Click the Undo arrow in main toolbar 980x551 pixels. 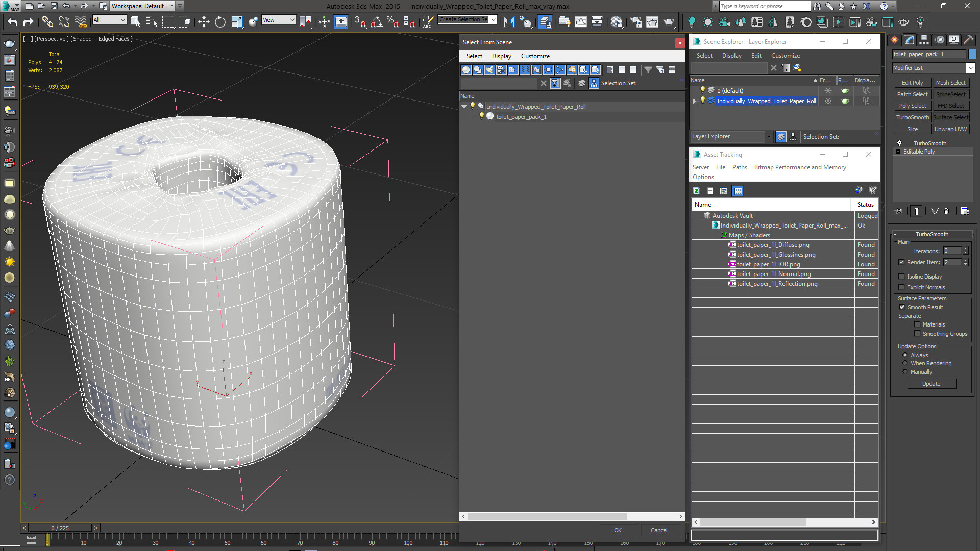pos(12,21)
